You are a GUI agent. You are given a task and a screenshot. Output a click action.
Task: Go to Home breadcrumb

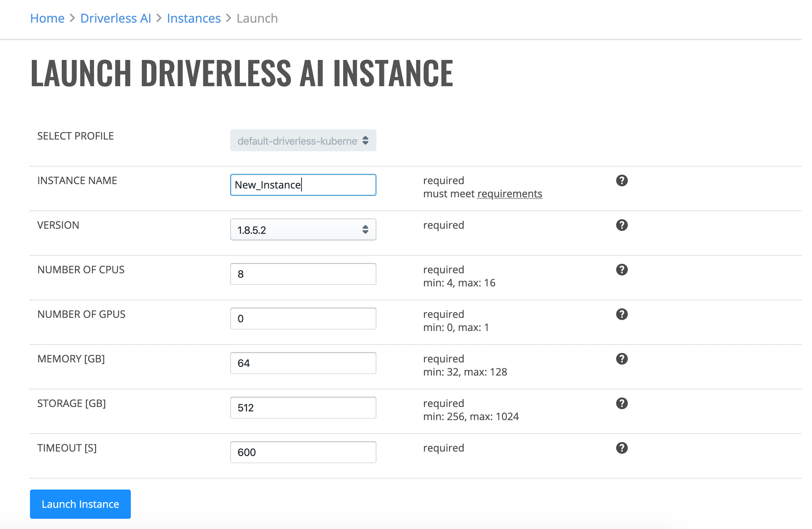[x=47, y=18]
